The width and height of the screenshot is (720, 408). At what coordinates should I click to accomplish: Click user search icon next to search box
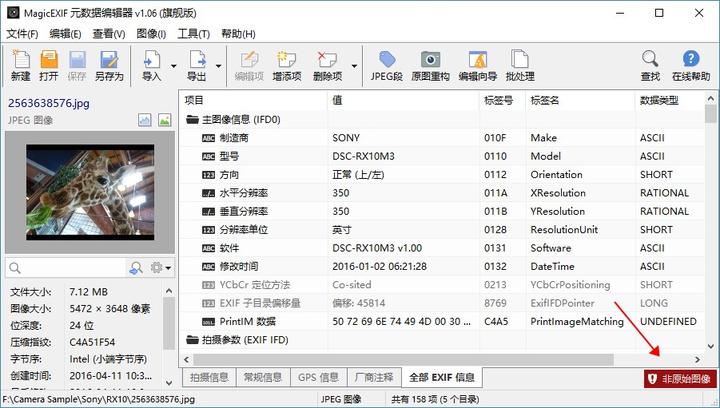pyautogui.click(x=136, y=268)
